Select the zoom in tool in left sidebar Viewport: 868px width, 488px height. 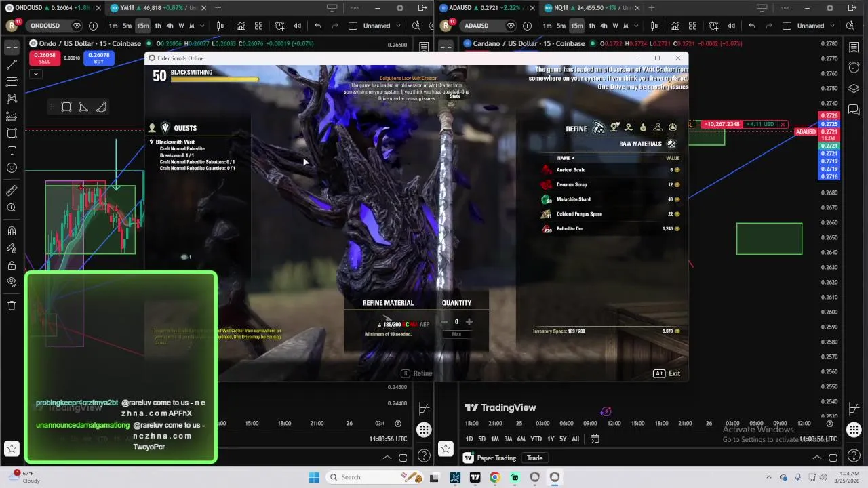tap(12, 208)
